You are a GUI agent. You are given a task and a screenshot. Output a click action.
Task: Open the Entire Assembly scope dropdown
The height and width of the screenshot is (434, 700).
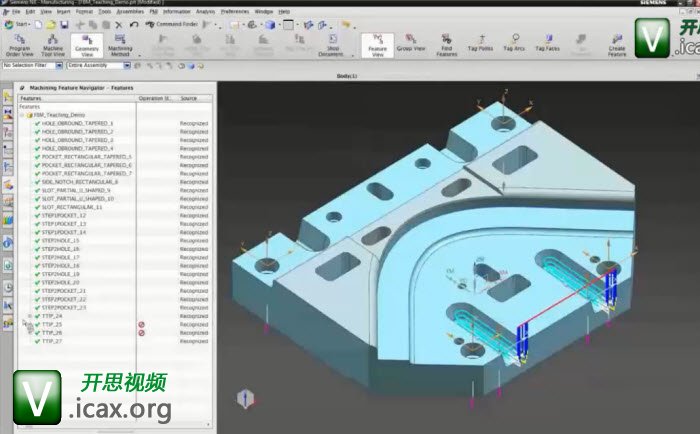pyautogui.click(x=127, y=65)
